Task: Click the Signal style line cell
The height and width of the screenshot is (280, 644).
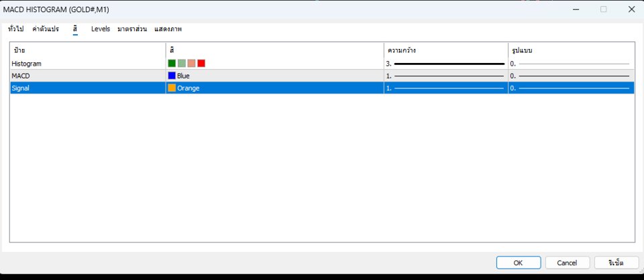Action: (572, 88)
